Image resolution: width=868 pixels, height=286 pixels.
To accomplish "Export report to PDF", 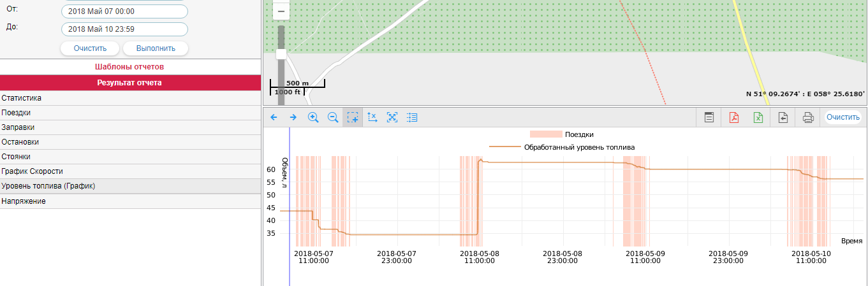I will 733,117.
